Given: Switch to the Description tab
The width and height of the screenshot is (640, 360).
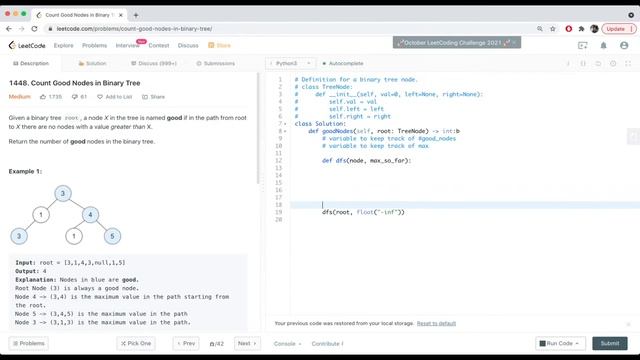Looking at the screenshot, I should [31, 63].
